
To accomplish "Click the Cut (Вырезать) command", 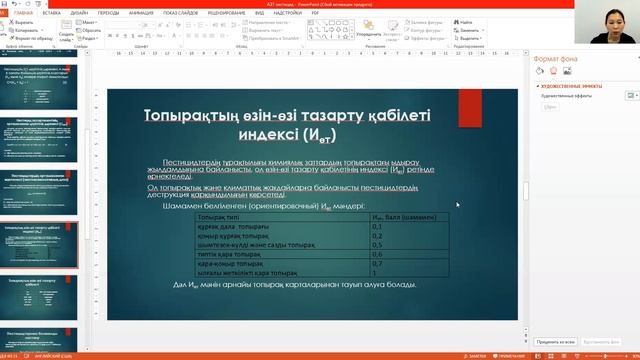I will (21, 22).
